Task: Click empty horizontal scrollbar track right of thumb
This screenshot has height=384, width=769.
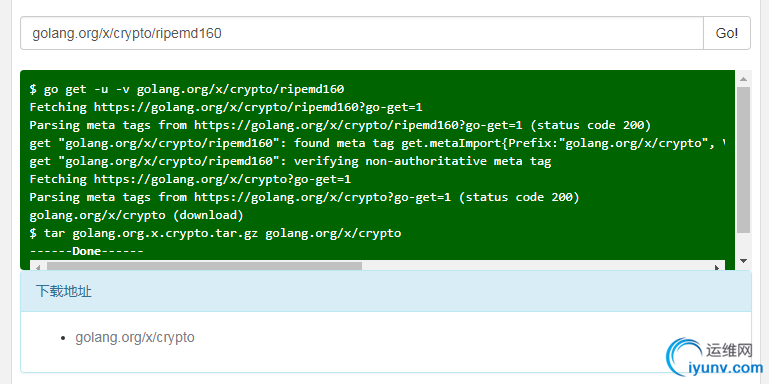Action: click(x=536, y=266)
